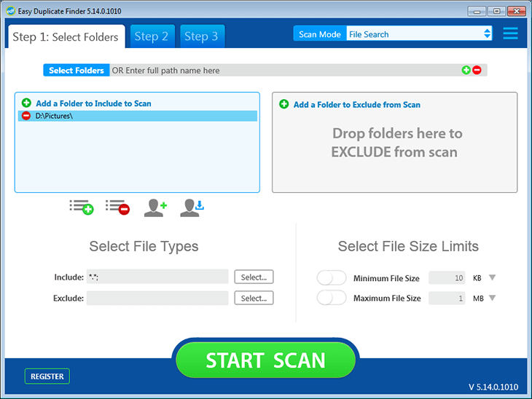The width and height of the screenshot is (532, 399).
Task: Open the Scan Mode File Search dropdown
Action: point(419,33)
